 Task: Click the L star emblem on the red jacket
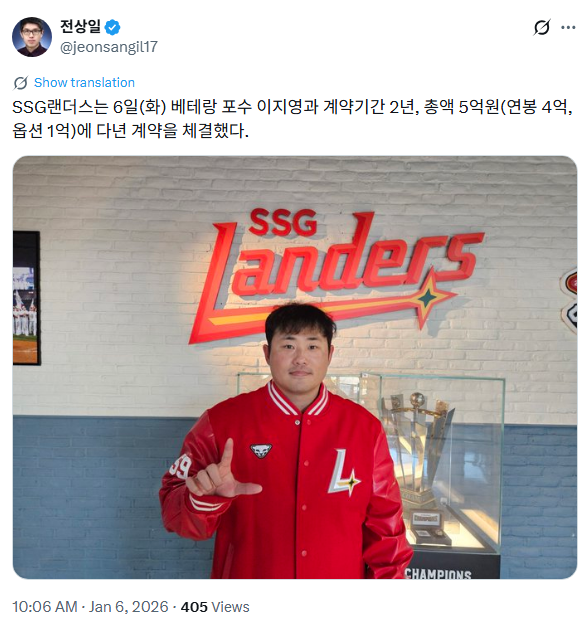tap(344, 472)
